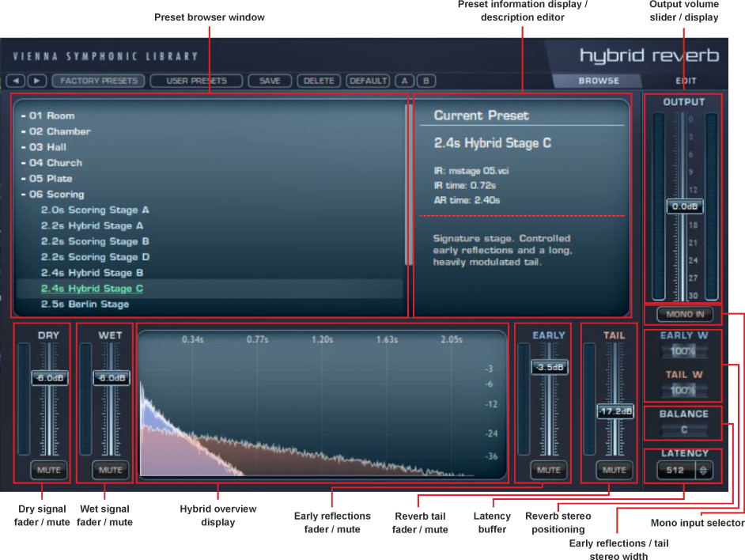745x560 pixels.
Task: Click the IR time: 0.72s text
Action: (465, 185)
